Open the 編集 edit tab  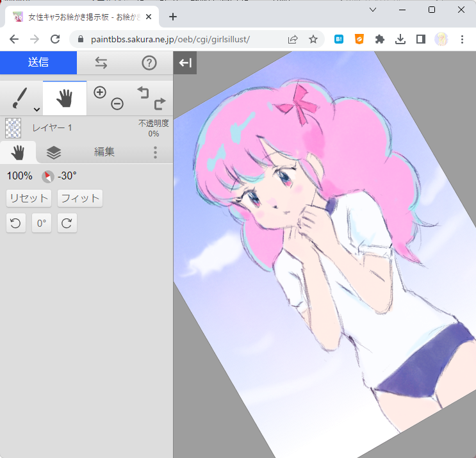coord(104,152)
